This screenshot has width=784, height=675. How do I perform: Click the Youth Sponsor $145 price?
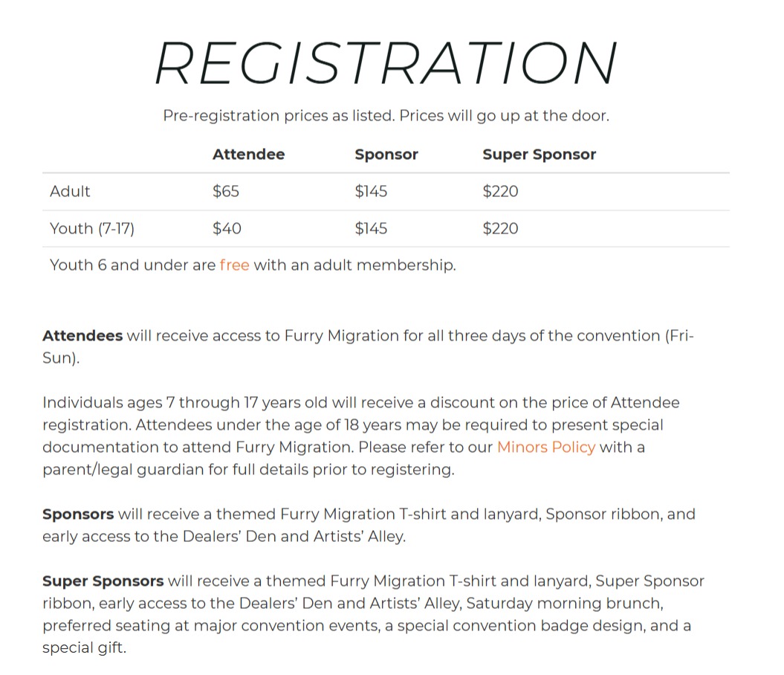371,228
